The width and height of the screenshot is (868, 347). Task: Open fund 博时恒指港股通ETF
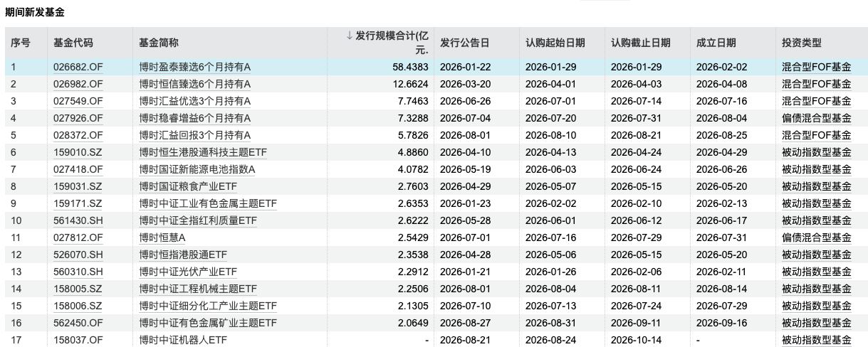pyautogui.click(x=183, y=255)
